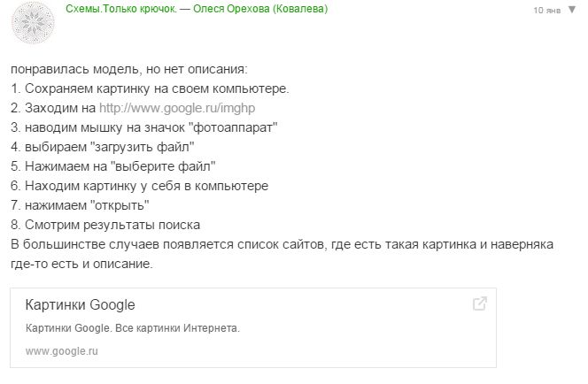
Task: Click step 7 нажимаем открыть text
Action: (80, 205)
